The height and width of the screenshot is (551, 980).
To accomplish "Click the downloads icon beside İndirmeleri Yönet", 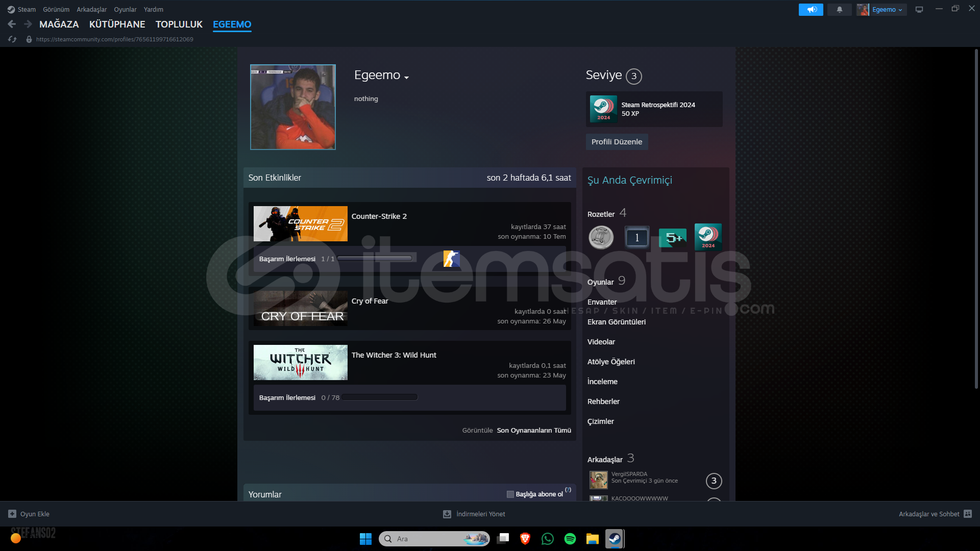I will point(447,514).
